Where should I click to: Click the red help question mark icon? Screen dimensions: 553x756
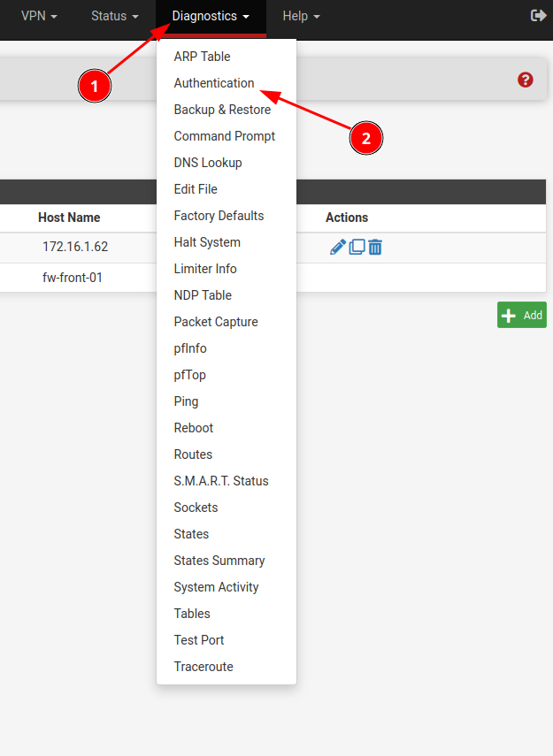pos(526,80)
